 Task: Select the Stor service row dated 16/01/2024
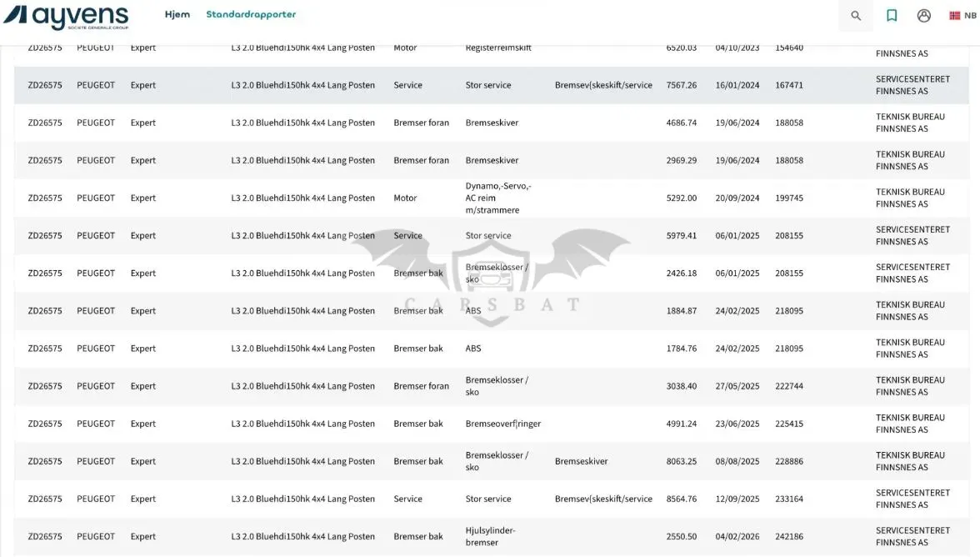pos(492,85)
